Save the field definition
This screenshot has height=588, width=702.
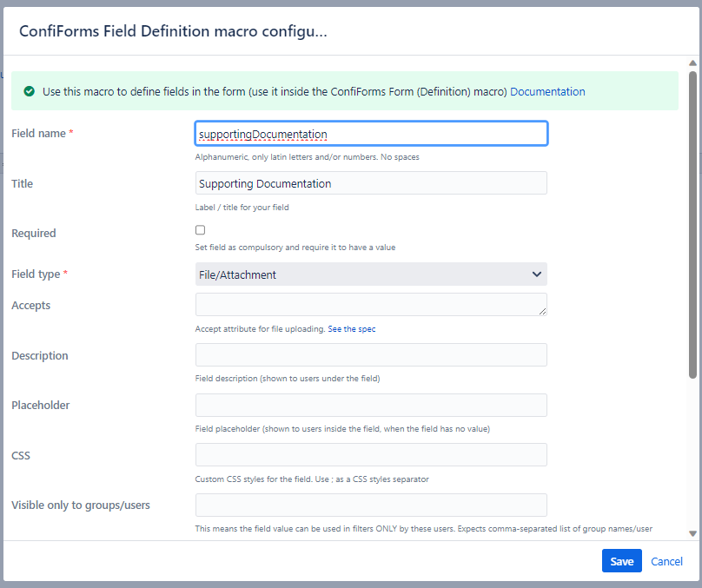click(621, 561)
